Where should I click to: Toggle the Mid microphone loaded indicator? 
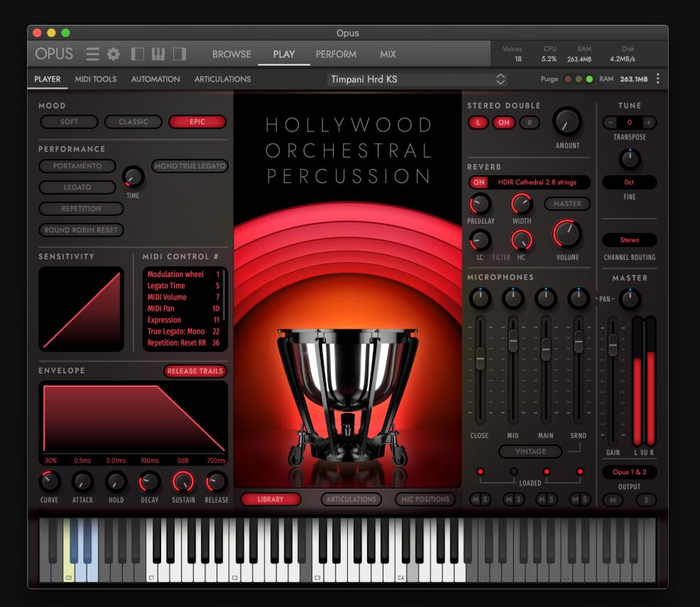coord(513,471)
